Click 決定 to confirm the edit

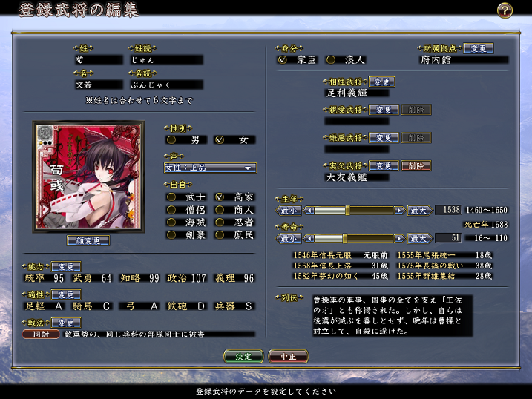pyautogui.click(x=243, y=357)
